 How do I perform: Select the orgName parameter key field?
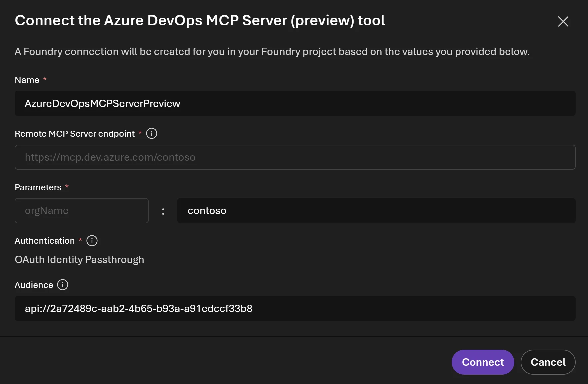coord(82,211)
